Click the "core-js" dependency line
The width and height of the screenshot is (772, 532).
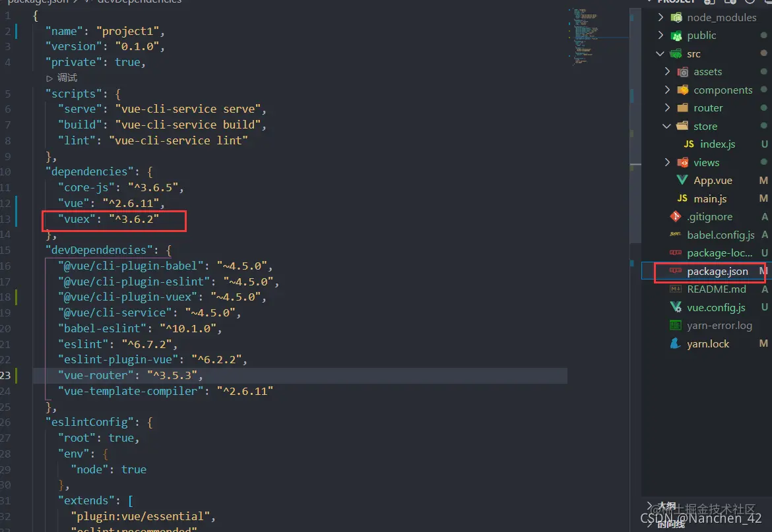(121, 187)
